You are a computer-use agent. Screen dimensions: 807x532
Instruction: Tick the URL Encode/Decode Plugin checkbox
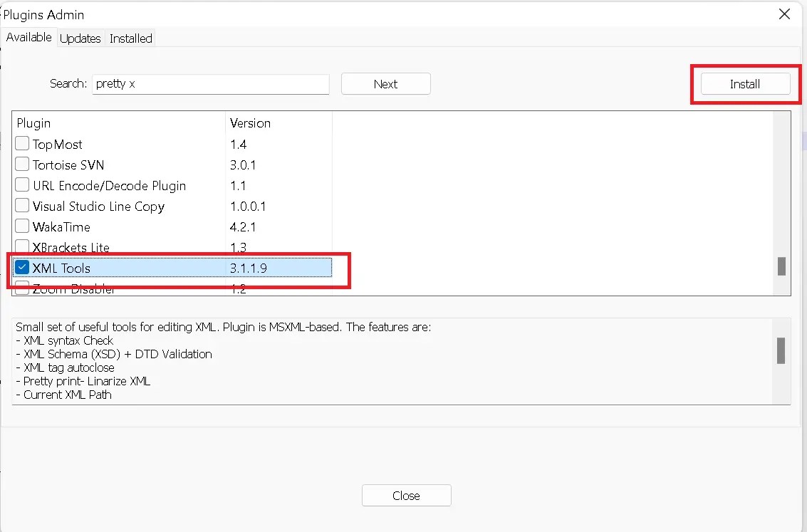[x=22, y=184]
